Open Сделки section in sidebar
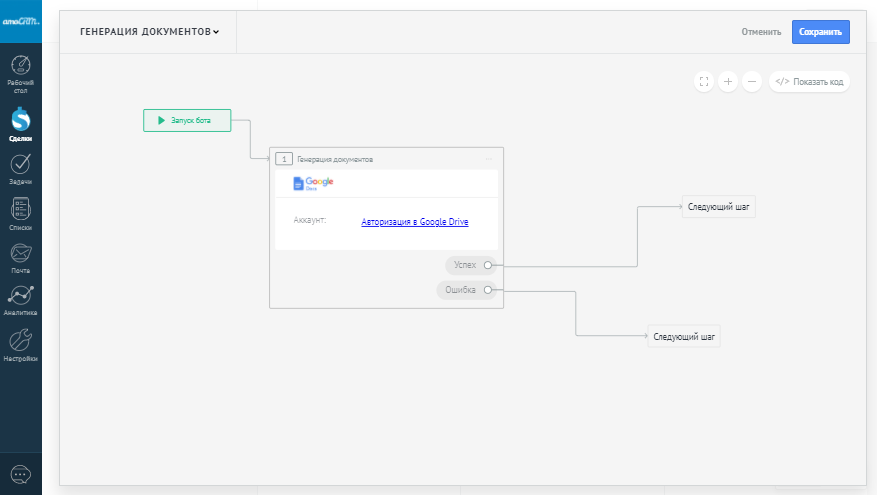Viewport: 877px width, 495px height. point(20,125)
